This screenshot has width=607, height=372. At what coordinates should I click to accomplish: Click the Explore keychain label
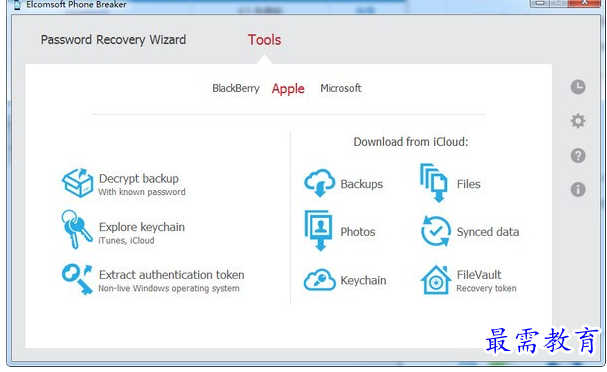click(x=142, y=227)
